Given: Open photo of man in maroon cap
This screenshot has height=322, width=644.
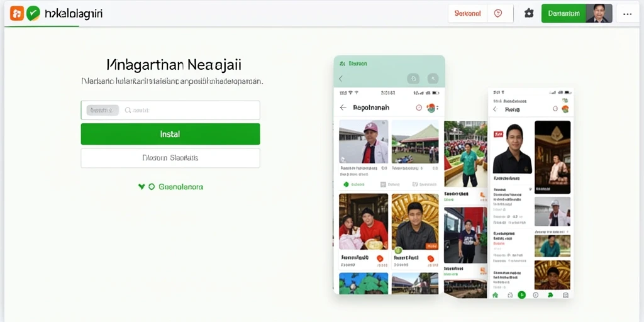Looking at the screenshot, I should click(364, 142).
